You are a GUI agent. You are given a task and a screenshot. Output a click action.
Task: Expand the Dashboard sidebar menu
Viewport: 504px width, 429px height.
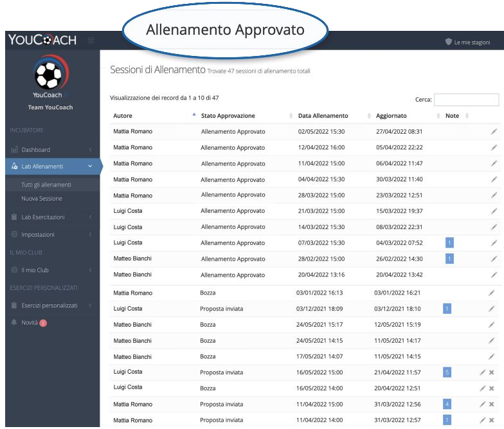tap(50, 150)
